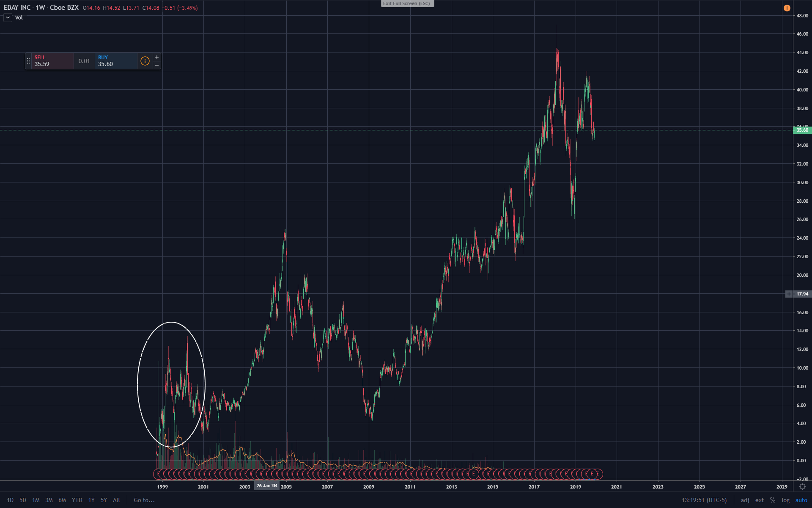Select the All time range
812x508 pixels.
coord(116,500)
